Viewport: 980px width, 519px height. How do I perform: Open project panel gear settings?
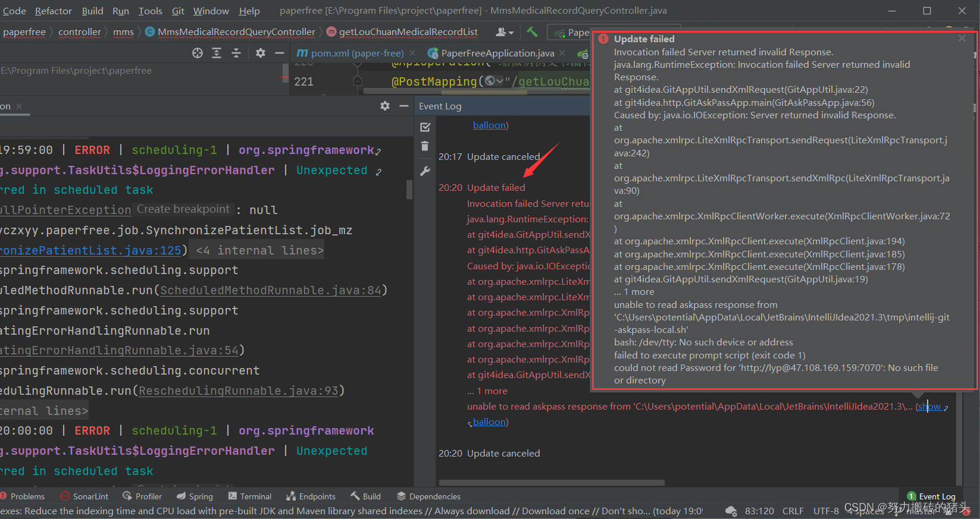(261, 53)
